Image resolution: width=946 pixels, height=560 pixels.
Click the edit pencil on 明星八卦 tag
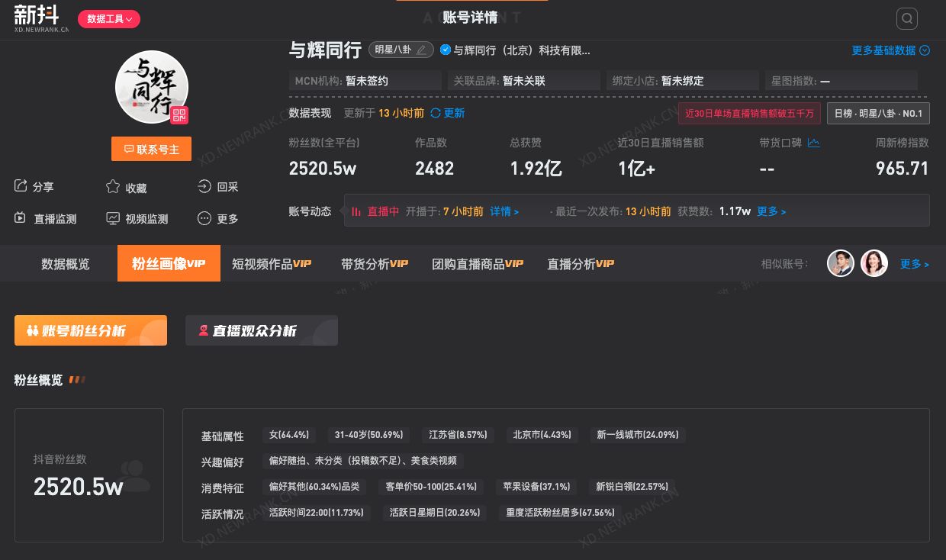[421, 50]
